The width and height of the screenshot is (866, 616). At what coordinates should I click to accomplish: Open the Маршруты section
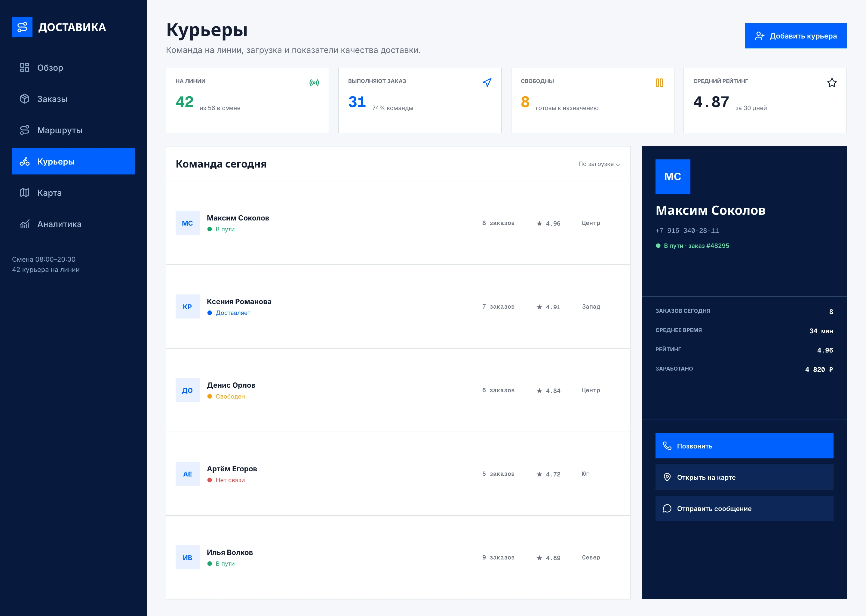pos(73,130)
